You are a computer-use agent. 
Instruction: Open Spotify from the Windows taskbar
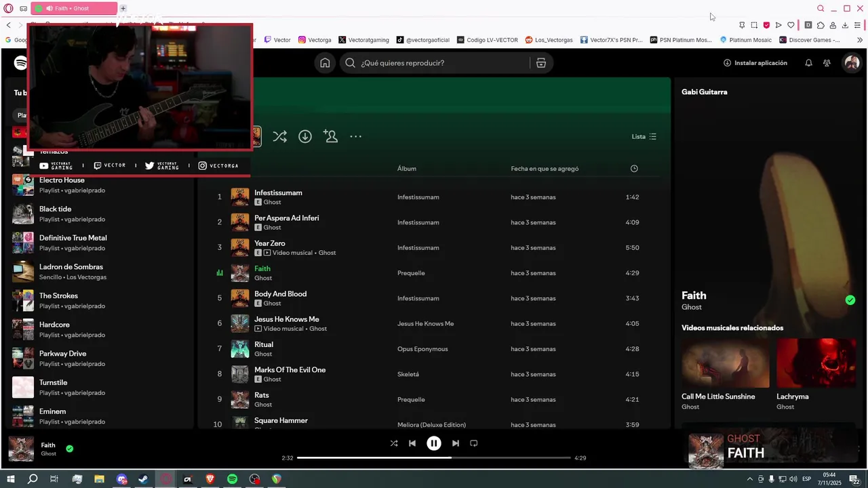(232, 479)
